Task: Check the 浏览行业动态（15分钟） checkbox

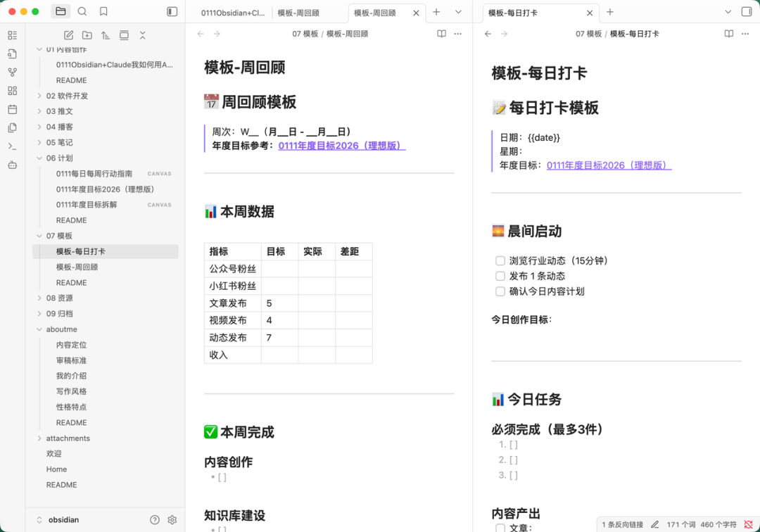Action: 500,260
